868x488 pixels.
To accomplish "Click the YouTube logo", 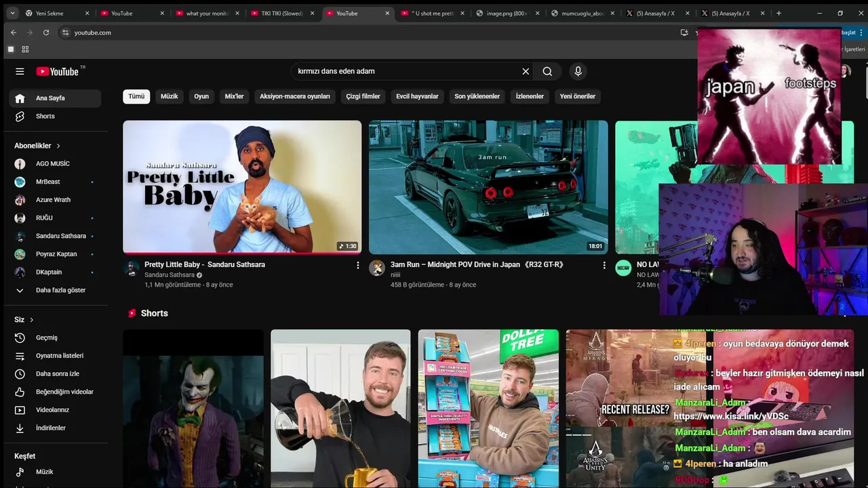I will [58, 71].
